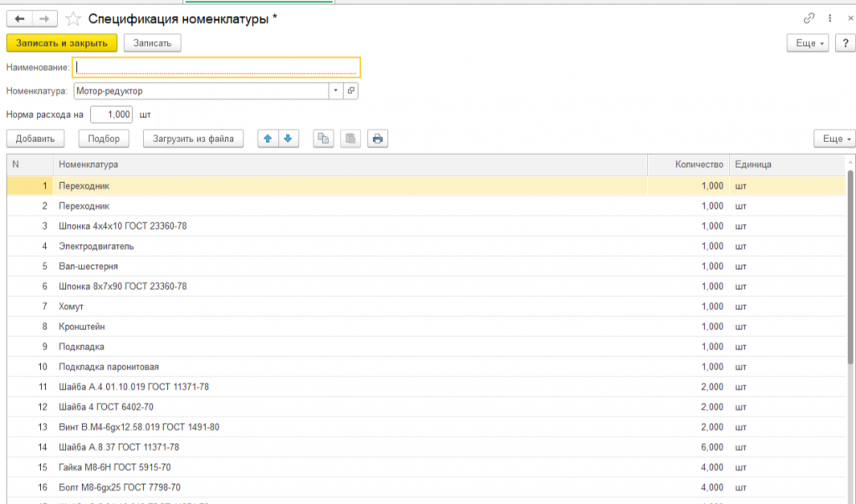Click the Добавить button
Image resolution: width=856 pixels, height=504 pixels.
point(35,139)
